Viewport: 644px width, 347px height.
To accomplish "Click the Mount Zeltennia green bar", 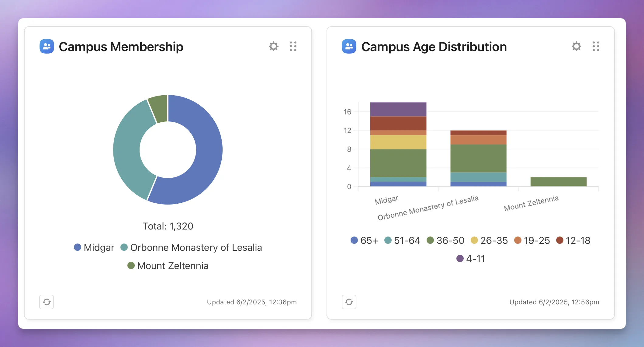I will click(558, 182).
